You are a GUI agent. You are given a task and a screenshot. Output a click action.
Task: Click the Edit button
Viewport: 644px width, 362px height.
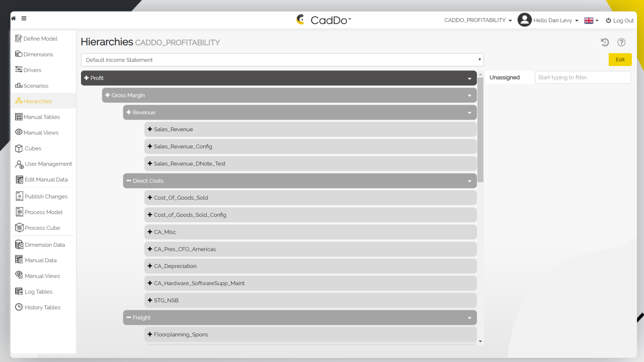coord(620,59)
